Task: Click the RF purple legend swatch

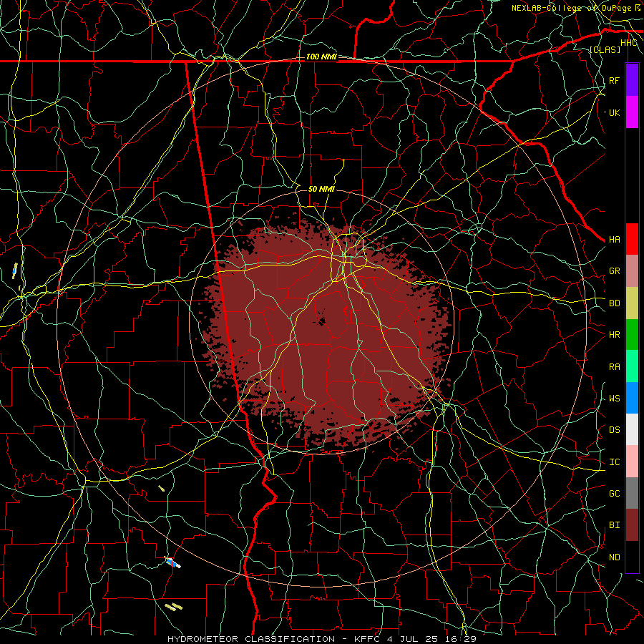Action: click(x=632, y=79)
